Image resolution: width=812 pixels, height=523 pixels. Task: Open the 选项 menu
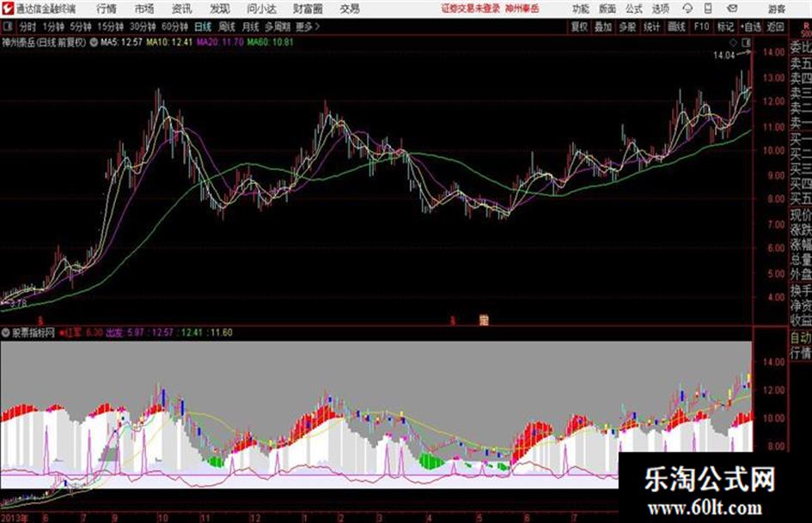click(x=661, y=9)
